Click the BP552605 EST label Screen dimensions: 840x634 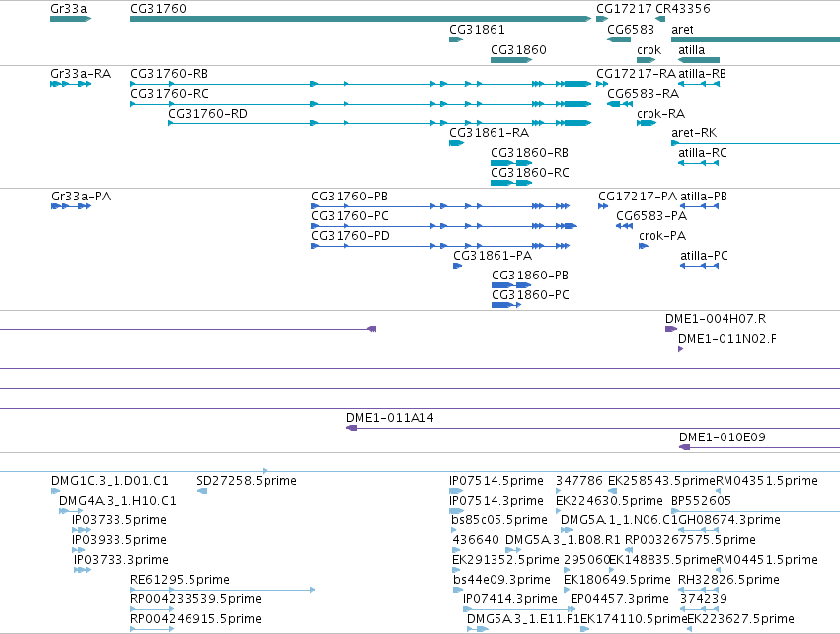(x=701, y=501)
